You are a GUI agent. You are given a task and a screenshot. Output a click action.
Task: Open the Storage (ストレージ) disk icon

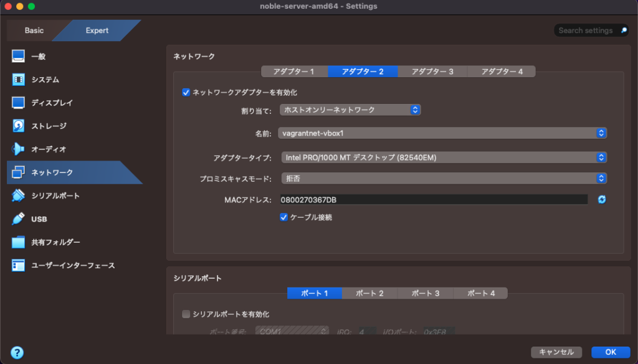(18, 126)
